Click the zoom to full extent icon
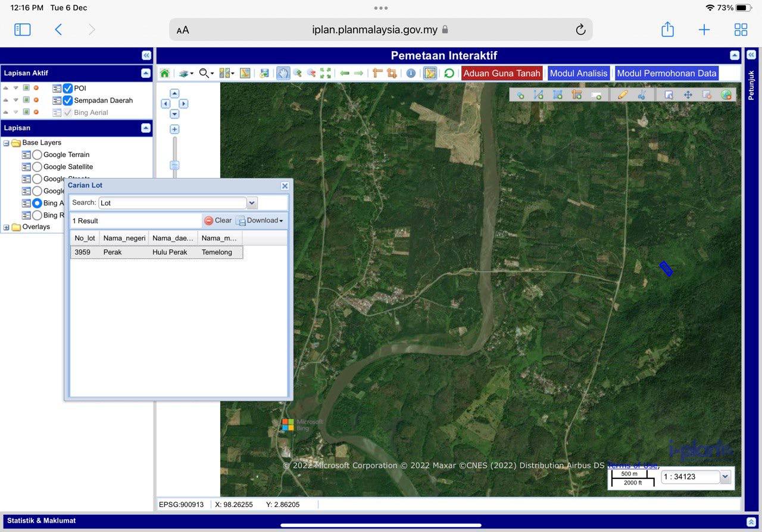Viewport: 762px width, 532px height. tap(325, 73)
